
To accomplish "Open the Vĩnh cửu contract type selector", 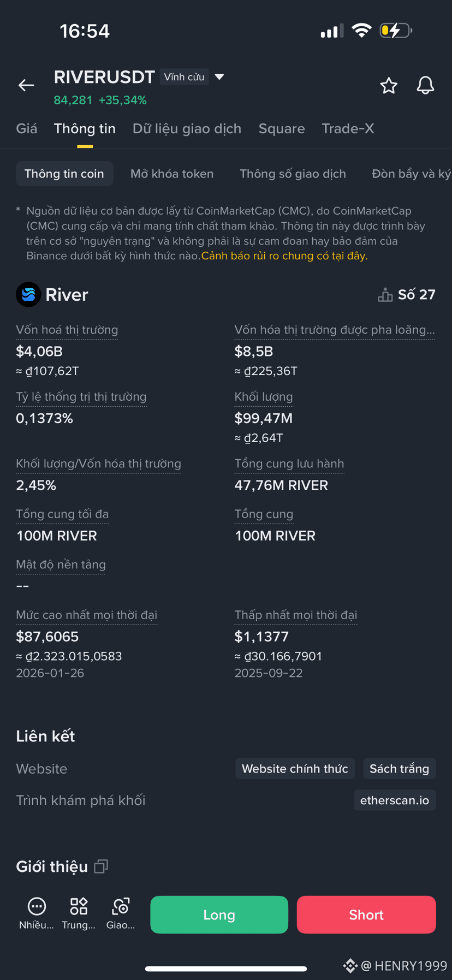I will [x=185, y=77].
